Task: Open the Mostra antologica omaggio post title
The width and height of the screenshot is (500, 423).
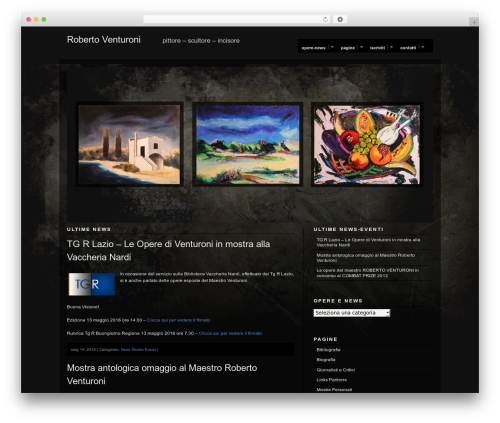Action: (x=162, y=374)
